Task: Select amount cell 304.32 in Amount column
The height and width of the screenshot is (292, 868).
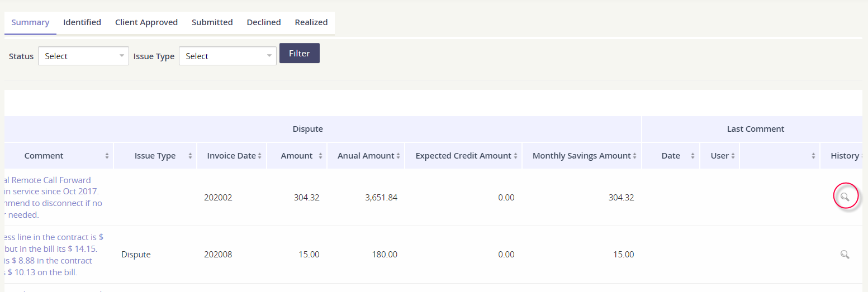Action: click(x=307, y=197)
